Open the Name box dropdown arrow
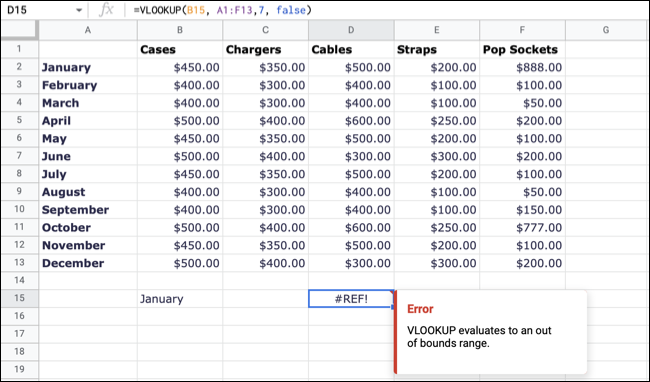The width and height of the screenshot is (650, 382). 79,10
